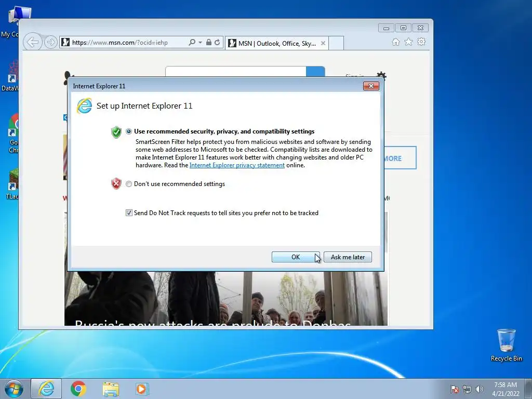Viewport: 532px width, 399px height.
Task: Maximize the Internet Explorer browser window
Action: (403, 28)
